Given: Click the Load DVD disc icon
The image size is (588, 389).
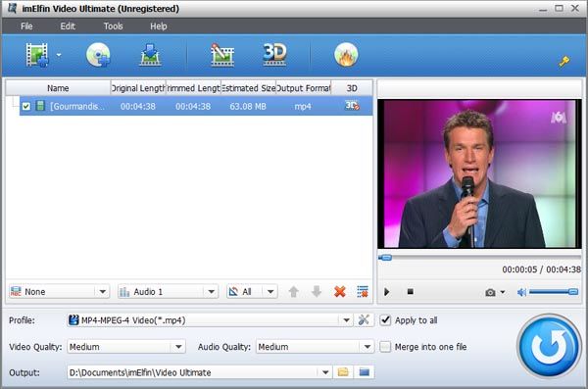Looking at the screenshot, I should click(98, 55).
